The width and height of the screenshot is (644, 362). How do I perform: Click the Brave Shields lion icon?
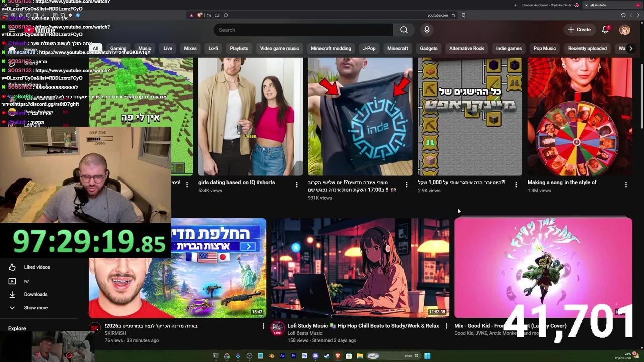pos(200,15)
